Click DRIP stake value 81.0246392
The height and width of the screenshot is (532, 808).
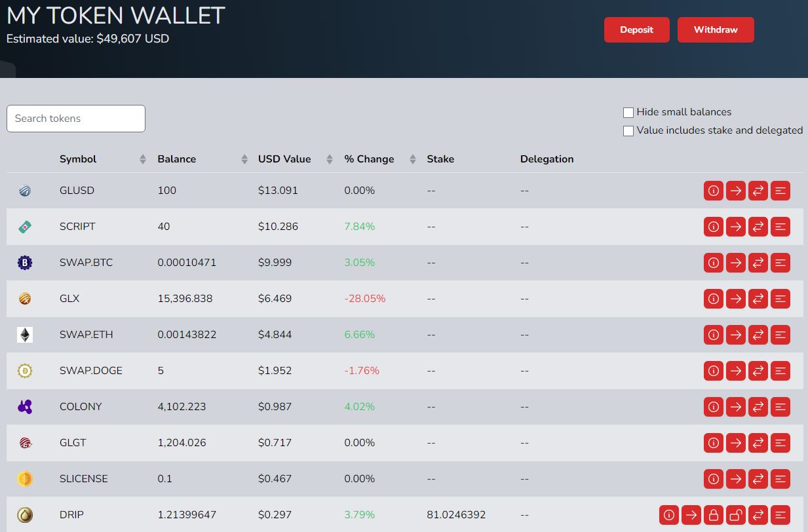click(x=456, y=515)
